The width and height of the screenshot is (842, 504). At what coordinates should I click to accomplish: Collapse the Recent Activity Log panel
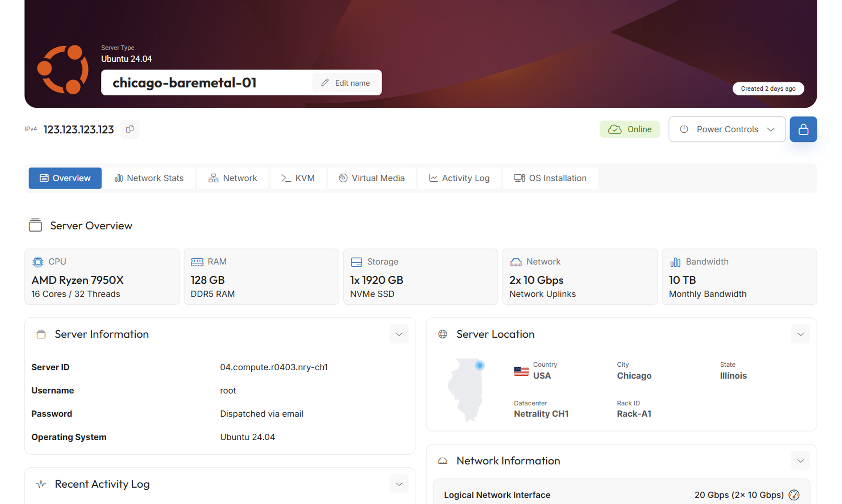pyautogui.click(x=399, y=484)
